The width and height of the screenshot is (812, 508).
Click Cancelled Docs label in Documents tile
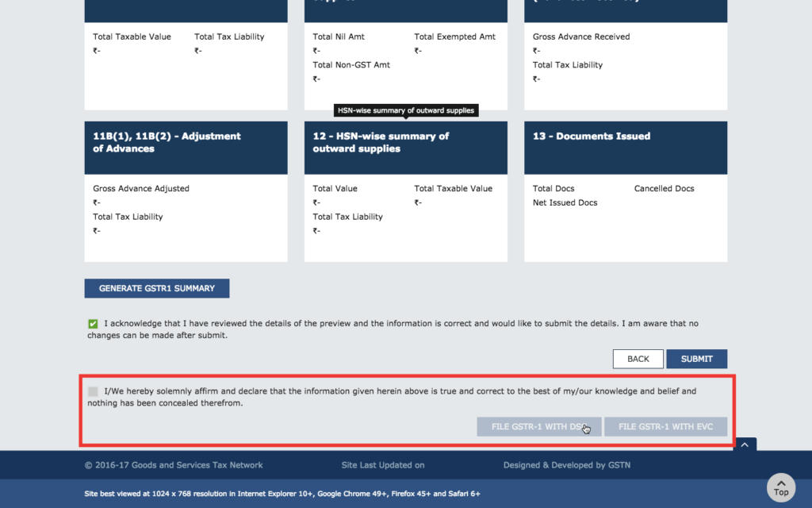click(x=664, y=189)
